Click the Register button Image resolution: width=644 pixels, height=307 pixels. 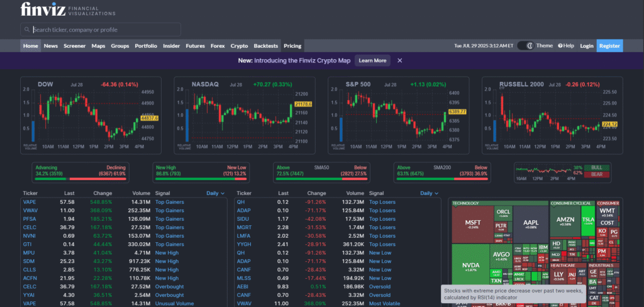(x=609, y=46)
